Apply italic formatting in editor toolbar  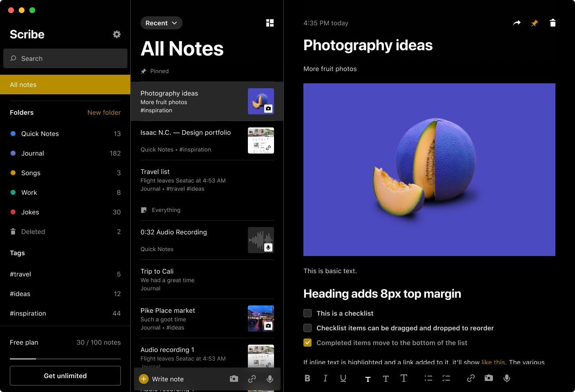(x=325, y=378)
